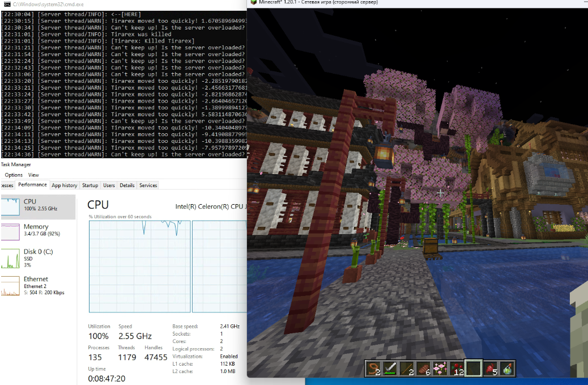
Task: Open Memory mini graph thumbnail in sidebar
Action: pyautogui.click(x=10, y=232)
